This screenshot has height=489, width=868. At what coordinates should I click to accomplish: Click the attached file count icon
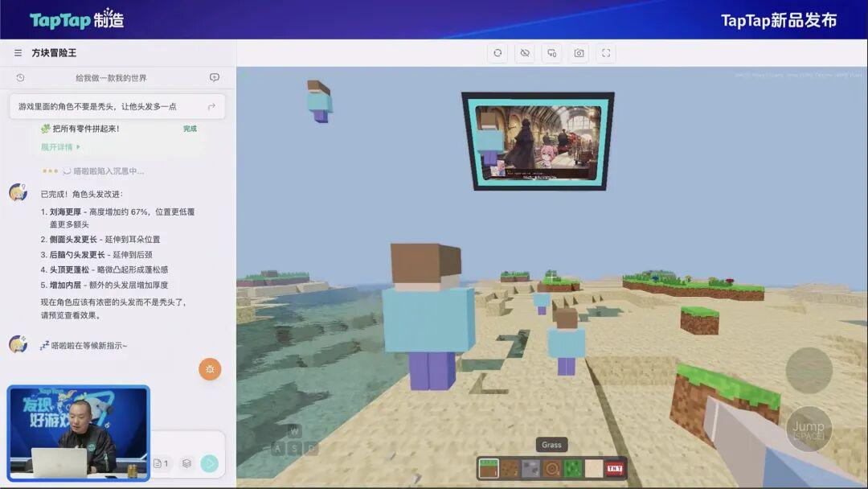[161, 463]
